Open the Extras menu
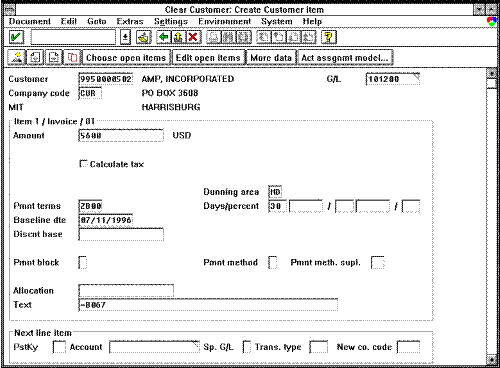The width and height of the screenshot is (500, 368). pos(130,21)
